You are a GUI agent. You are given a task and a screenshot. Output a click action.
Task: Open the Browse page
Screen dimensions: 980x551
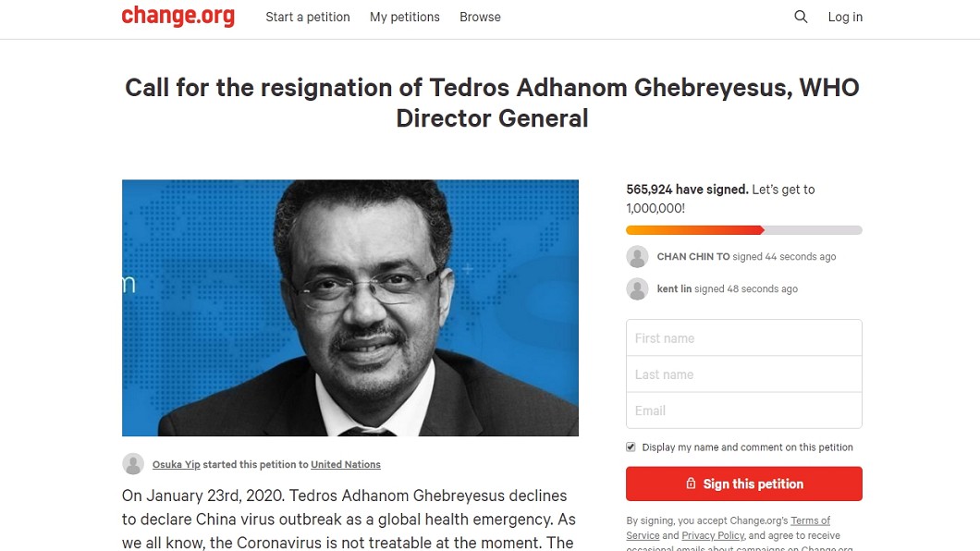tap(480, 17)
